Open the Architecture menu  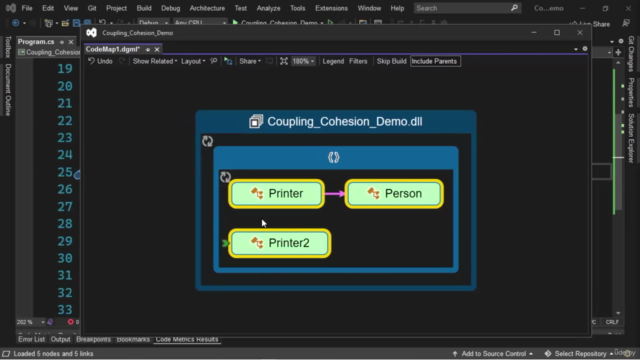[207, 8]
